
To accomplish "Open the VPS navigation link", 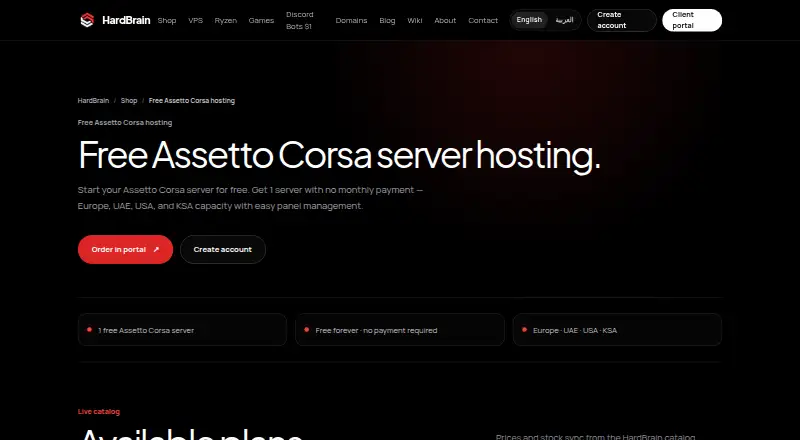I will (x=195, y=20).
